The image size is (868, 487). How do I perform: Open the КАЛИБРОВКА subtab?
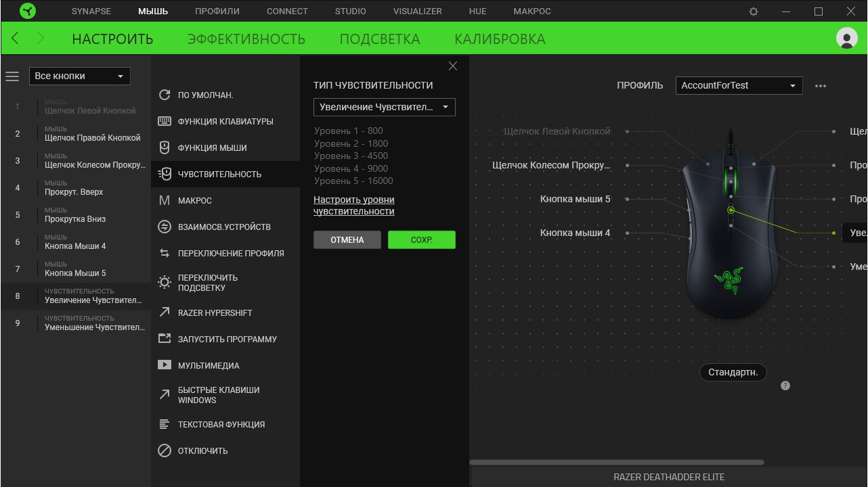click(x=500, y=39)
